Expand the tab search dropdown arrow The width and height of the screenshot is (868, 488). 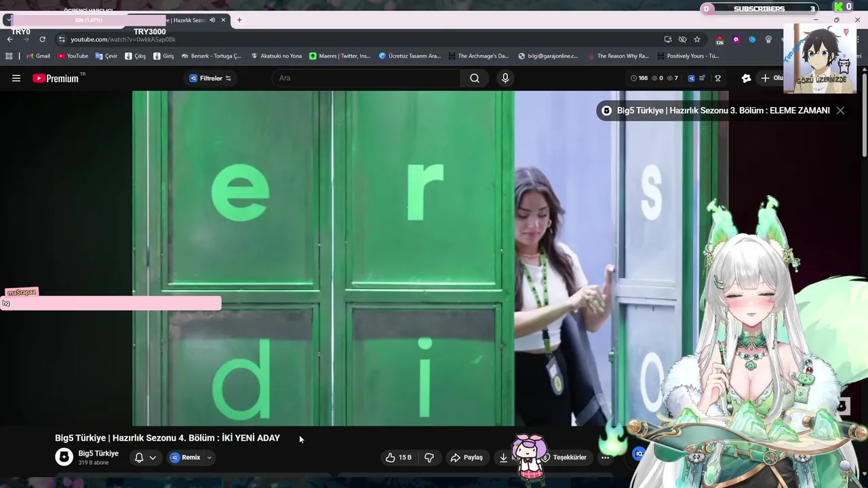tap(8, 20)
